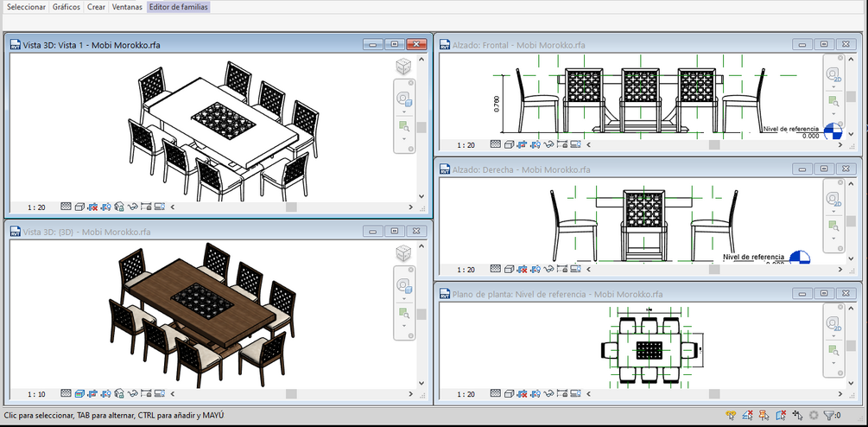Change visual style in {3D} view
The width and height of the screenshot is (868, 427).
click(79, 394)
